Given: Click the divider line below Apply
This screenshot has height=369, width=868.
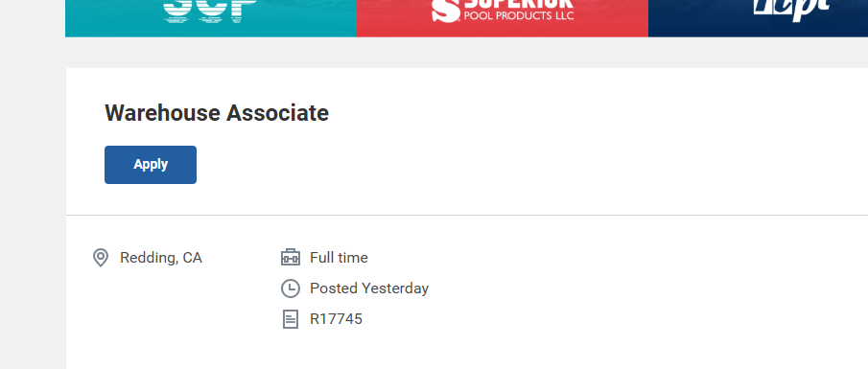Looking at the screenshot, I should pos(467,215).
